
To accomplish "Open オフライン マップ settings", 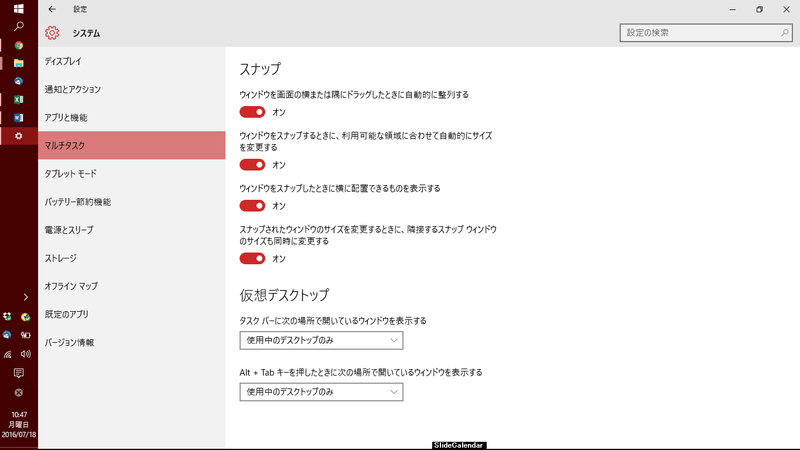I will pos(132,286).
